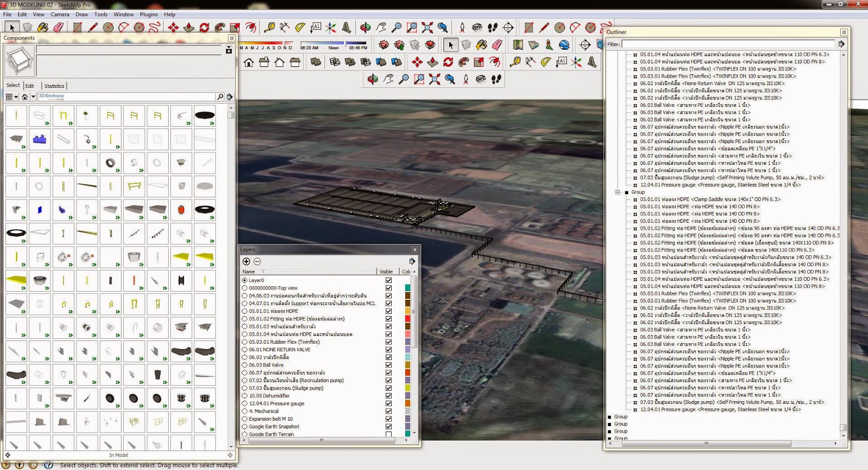868x470 pixels.
Task: Collapse the expanded Group in Outliner
Action: coord(617,192)
